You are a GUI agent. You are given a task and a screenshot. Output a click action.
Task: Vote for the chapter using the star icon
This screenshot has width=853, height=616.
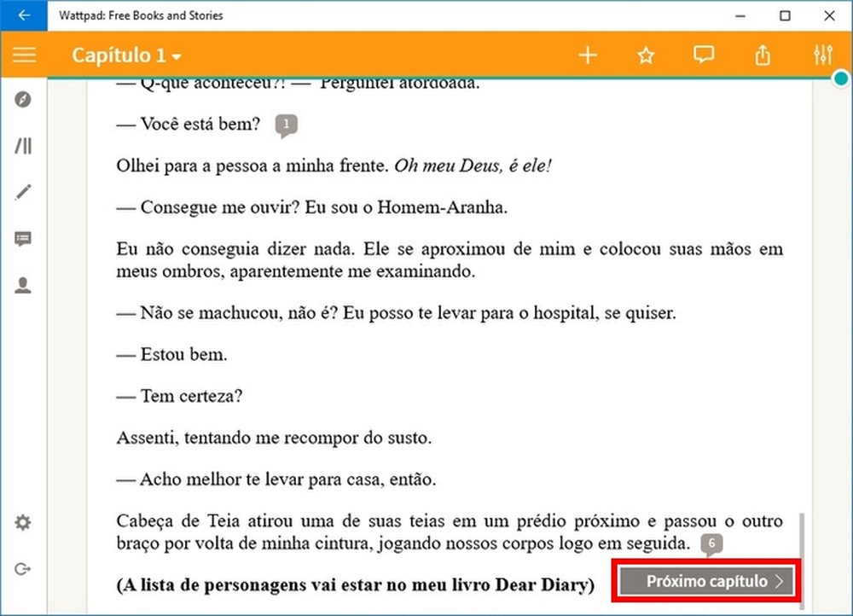pyautogui.click(x=646, y=54)
